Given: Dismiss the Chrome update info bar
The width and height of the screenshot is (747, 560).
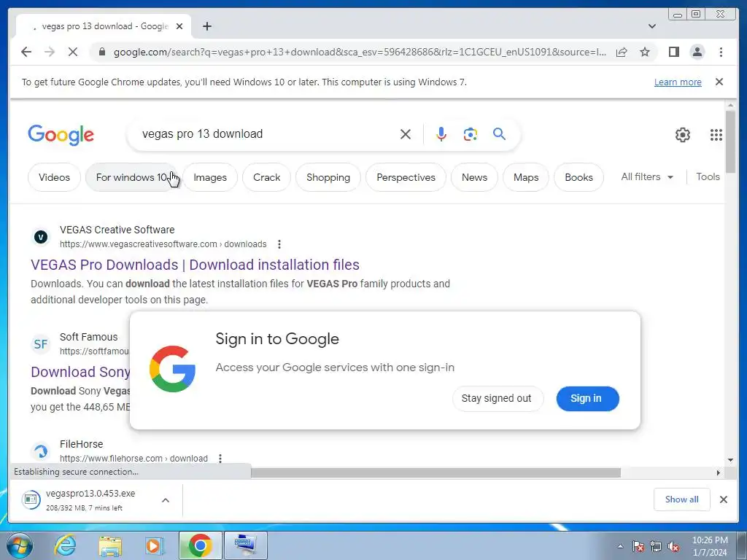Looking at the screenshot, I should click(x=719, y=82).
